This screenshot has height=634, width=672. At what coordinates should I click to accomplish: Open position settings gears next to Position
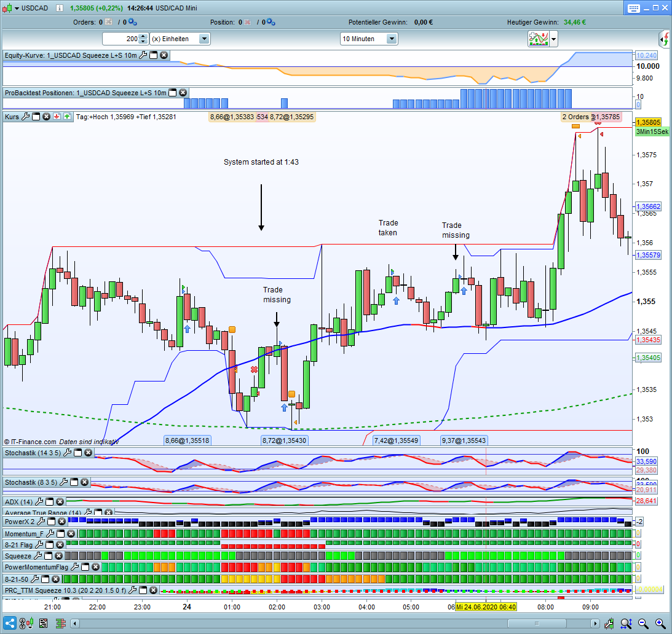click(x=271, y=22)
